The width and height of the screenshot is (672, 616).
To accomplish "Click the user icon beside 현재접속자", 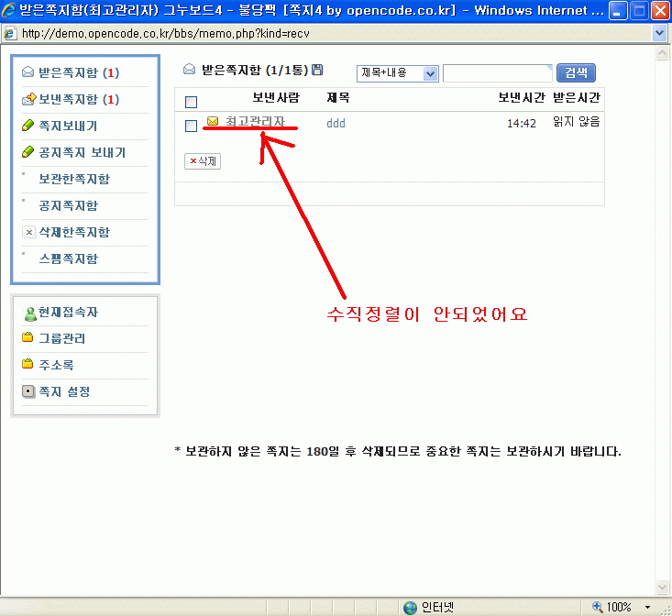I will (x=29, y=313).
